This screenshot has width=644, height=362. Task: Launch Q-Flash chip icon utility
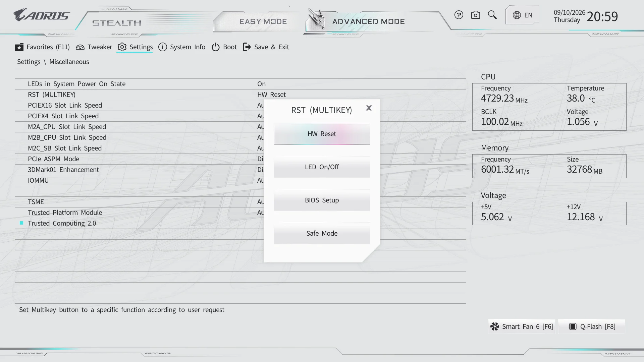point(573,326)
